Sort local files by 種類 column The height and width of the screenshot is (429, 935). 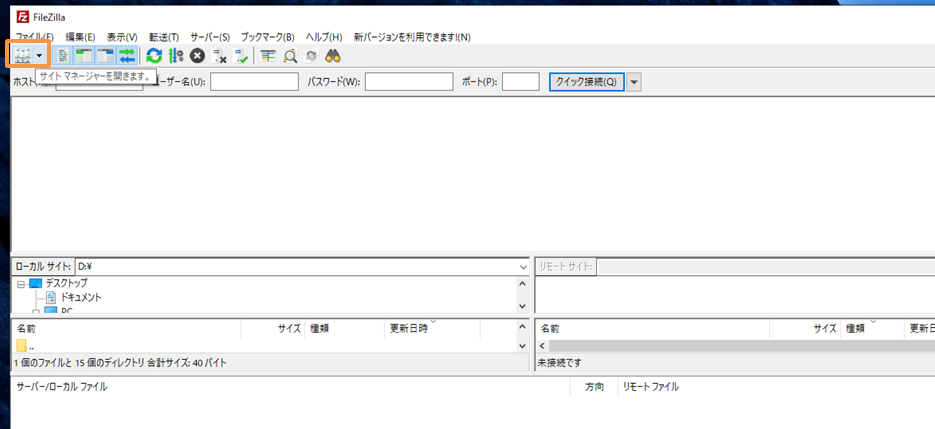tap(345, 329)
